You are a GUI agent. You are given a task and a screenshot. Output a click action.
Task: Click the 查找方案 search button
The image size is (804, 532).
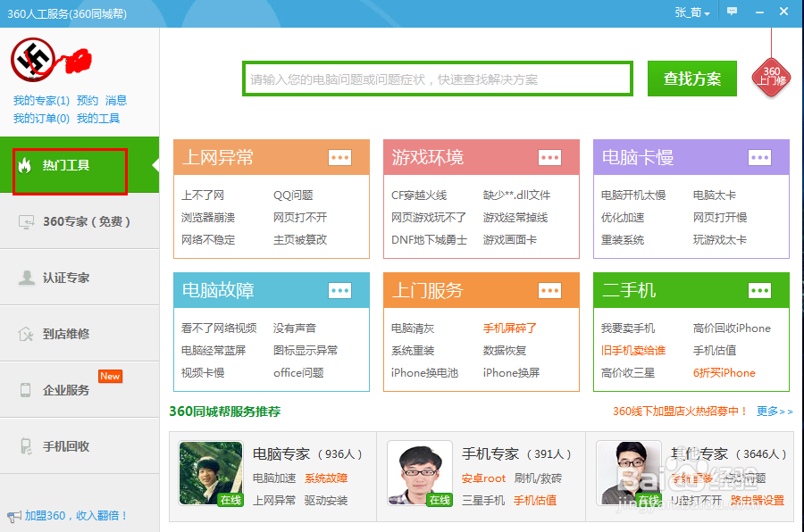691,78
